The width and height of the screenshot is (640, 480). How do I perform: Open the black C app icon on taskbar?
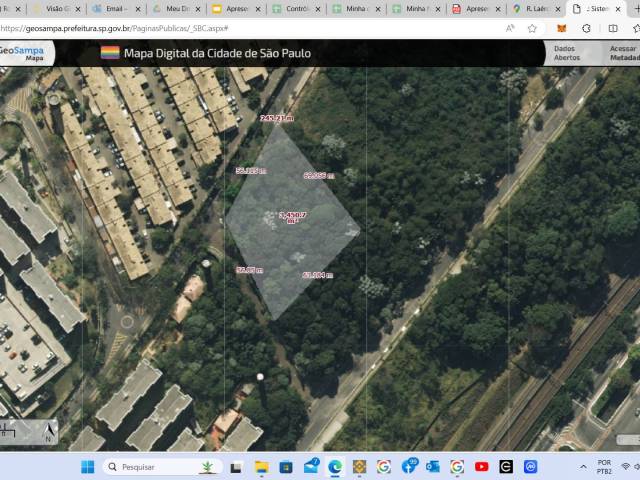coord(506,467)
